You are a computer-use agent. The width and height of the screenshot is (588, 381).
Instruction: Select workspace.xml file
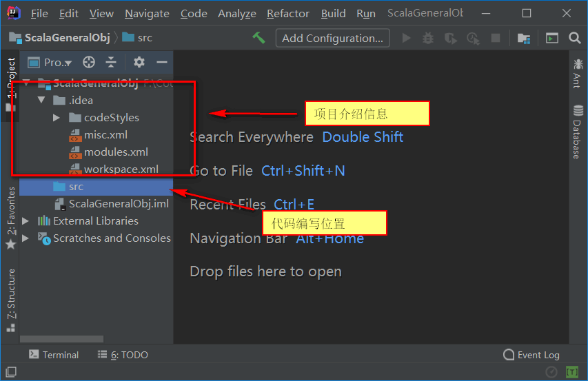114,169
